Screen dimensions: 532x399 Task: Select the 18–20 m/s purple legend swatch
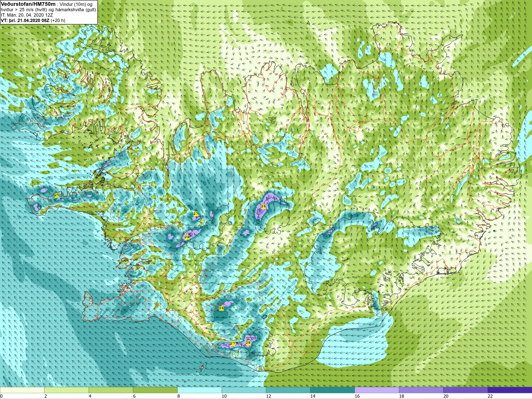(x=421, y=390)
